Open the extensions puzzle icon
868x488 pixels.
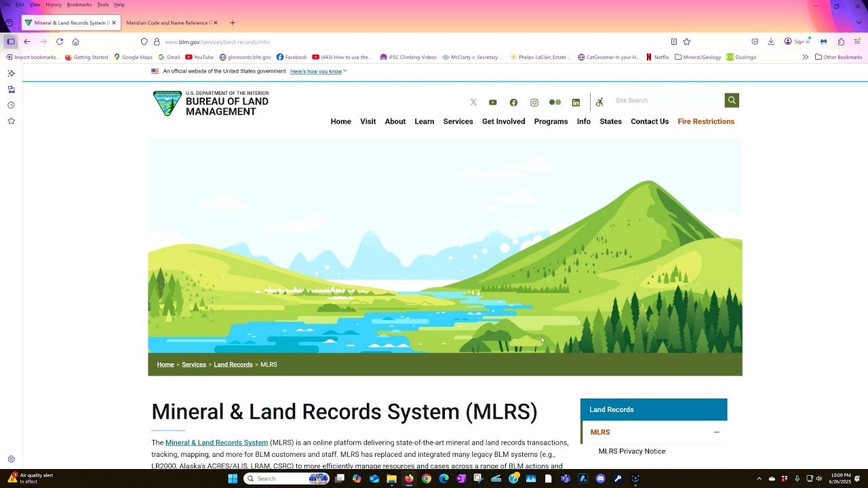tap(841, 41)
